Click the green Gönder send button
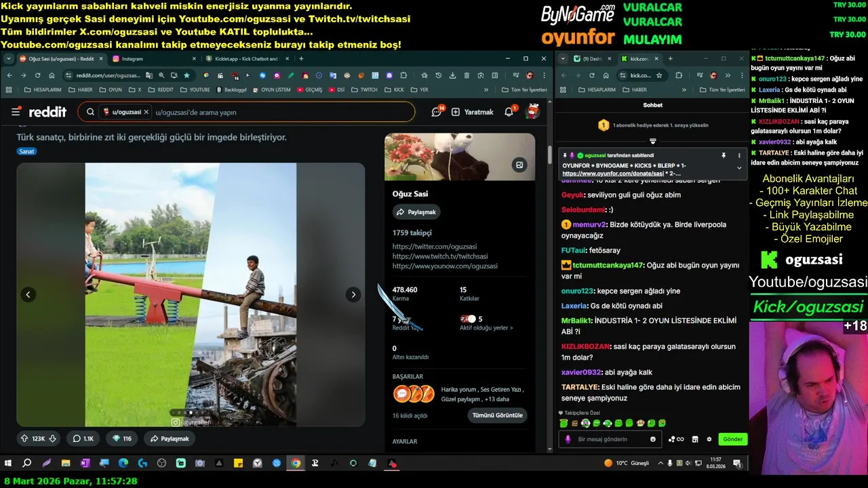Image resolution: width=868 pixels, height=488 pixels. click(733, 439)
